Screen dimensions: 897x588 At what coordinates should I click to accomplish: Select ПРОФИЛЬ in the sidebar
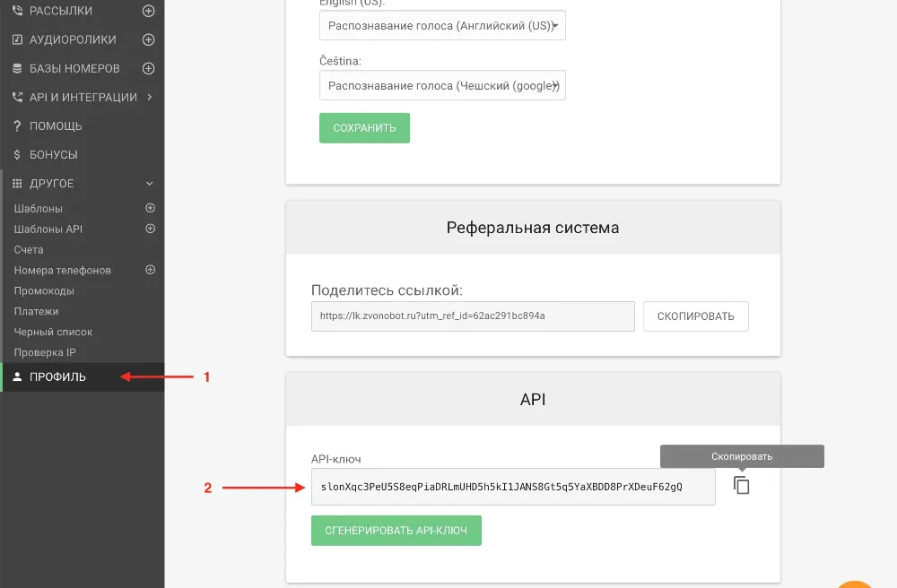57,377
